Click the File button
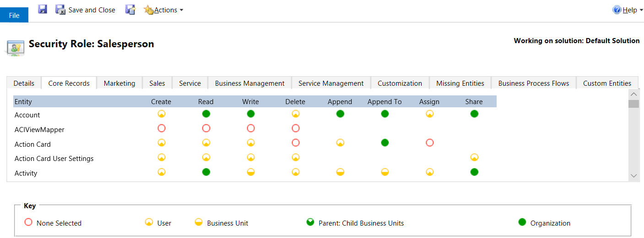644x238 pixels. (14, 15)
